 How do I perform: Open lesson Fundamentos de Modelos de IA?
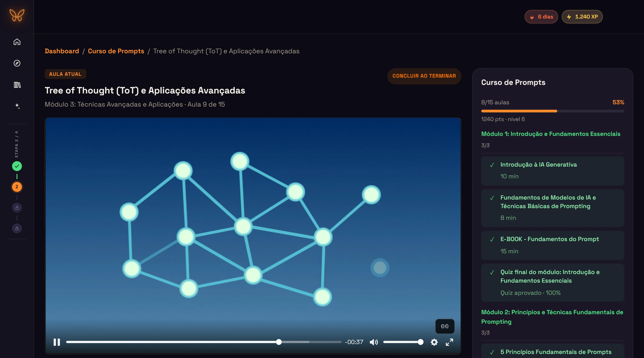click(x=553, y=208)
